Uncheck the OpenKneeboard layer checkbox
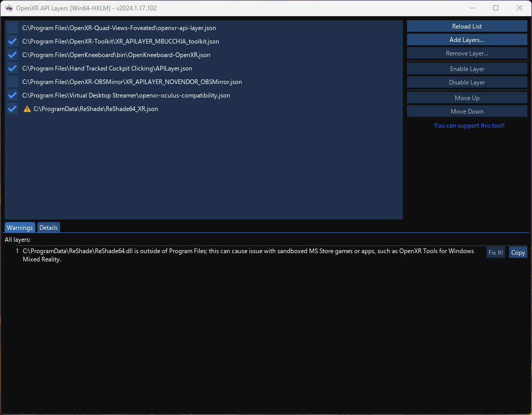The image size is (532, 415). pos(12,55)
